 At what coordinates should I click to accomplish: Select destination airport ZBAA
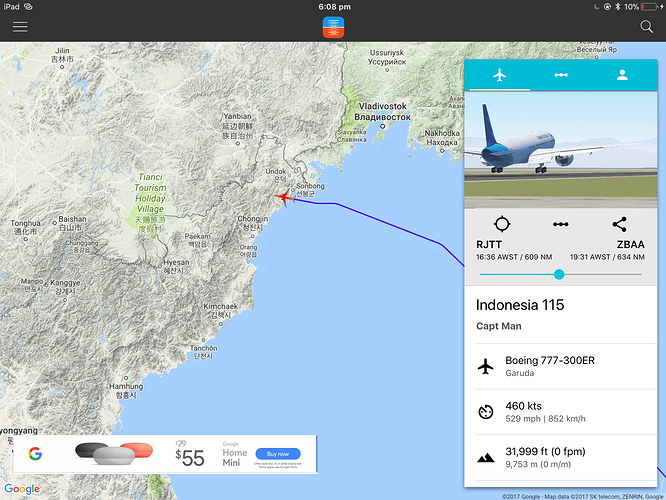[630, 245]
